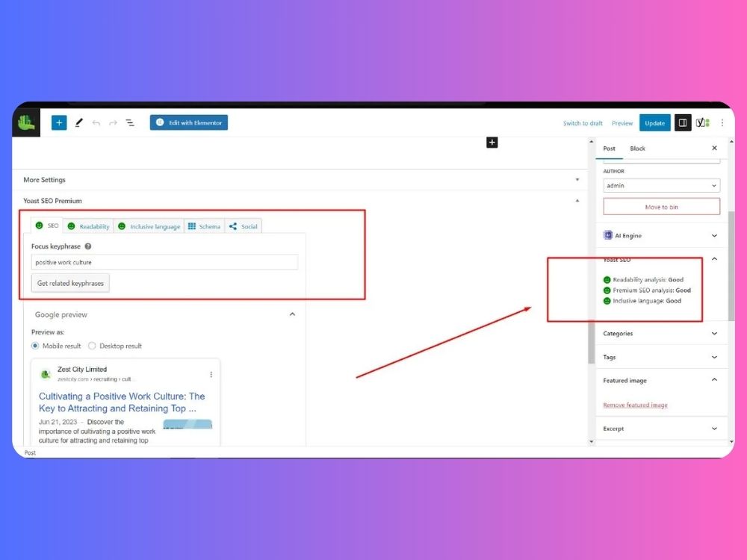This screenshot has height=560, width=747.
Task: Click the Inclusive language green smiley in sidebar
Action: pos(607,301)
